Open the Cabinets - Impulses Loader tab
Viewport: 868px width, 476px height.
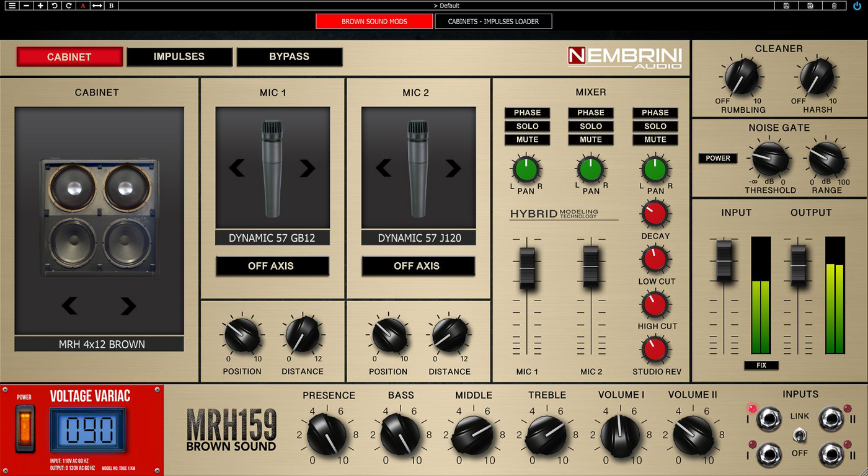(493, 22)
